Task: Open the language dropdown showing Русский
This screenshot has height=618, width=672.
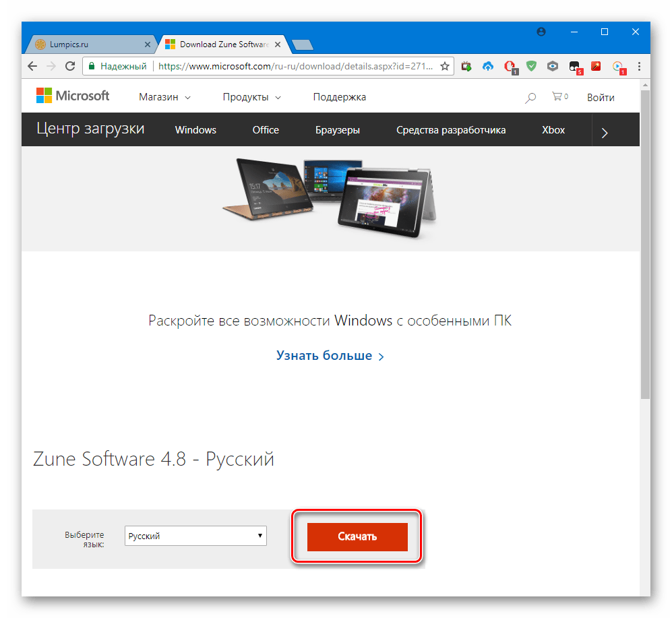Action: point(195,536)
